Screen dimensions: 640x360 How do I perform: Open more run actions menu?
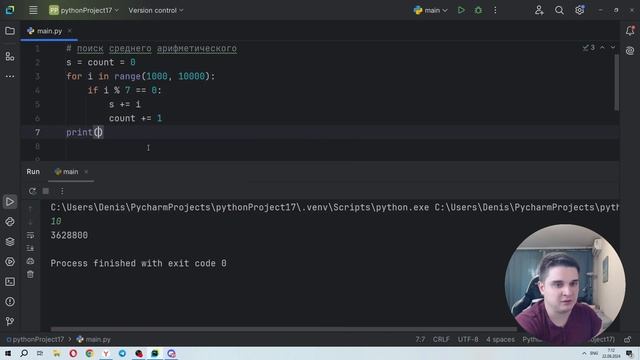(x=495, y=10)
